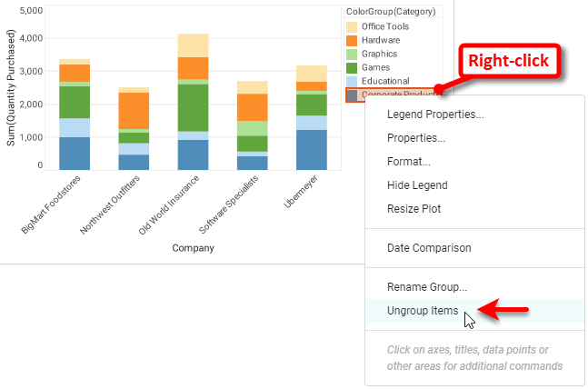
Task: Click the gray Corporate Products legend swatch
Action: (x=352, y=95)
